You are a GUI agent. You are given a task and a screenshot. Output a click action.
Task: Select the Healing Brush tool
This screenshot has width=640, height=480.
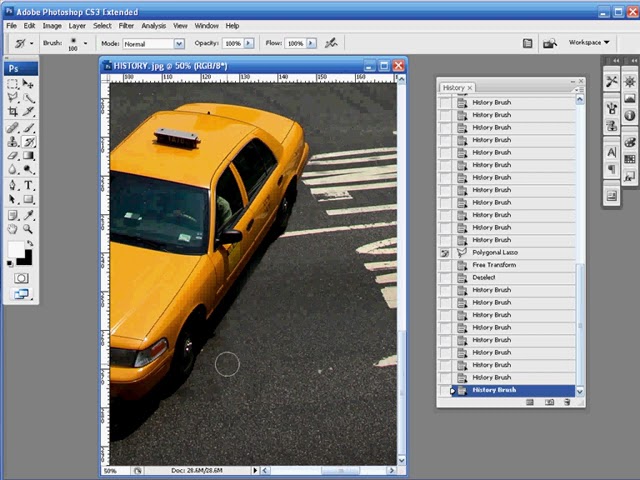point(13,128)
